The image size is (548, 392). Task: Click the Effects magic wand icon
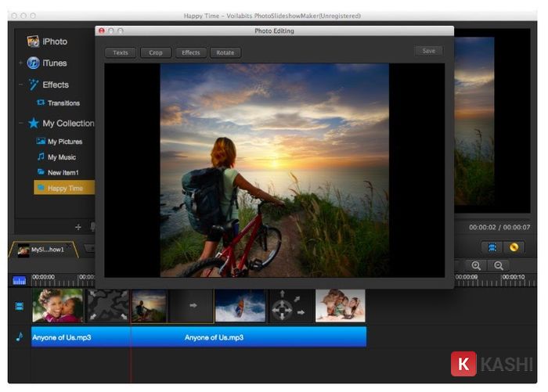click(34, 85)
